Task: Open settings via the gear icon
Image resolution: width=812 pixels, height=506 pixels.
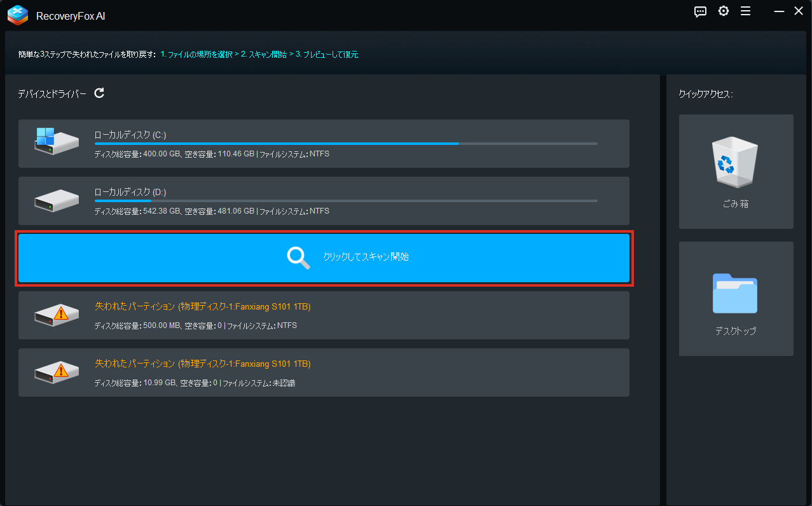Action: 724,11
